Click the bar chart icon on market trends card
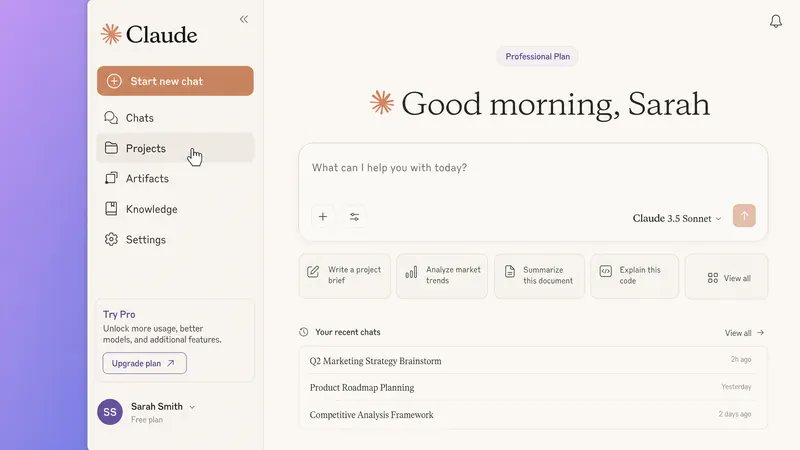Screen dimensions: 800x450 [x=411, y=272]
